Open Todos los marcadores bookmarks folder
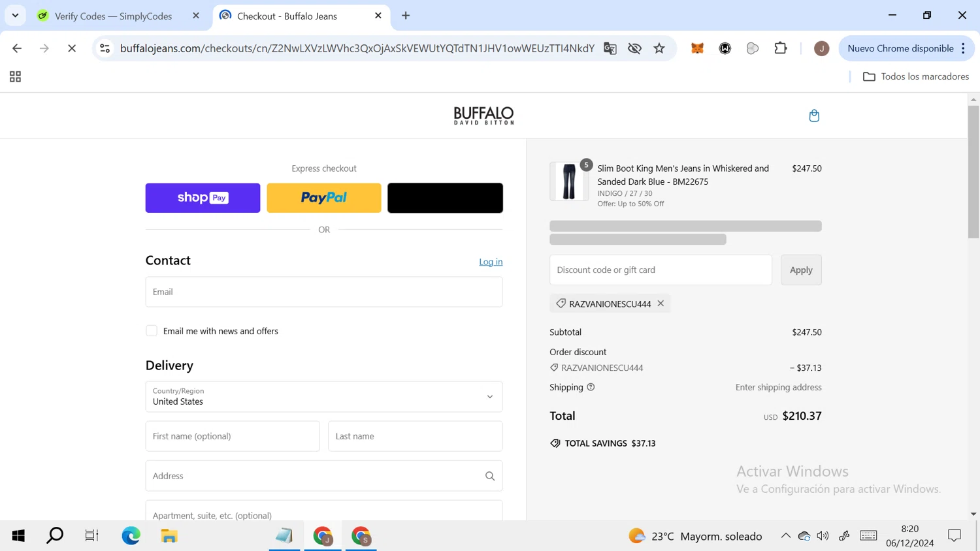Viewport: 980px width, 551px height. pyautogui.click(x=915, y=76)
